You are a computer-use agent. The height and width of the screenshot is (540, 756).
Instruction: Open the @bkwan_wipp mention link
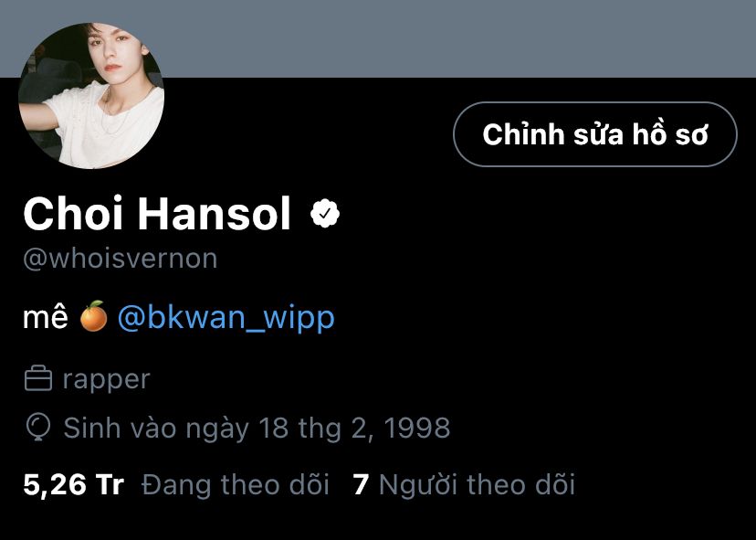point(226,318)
